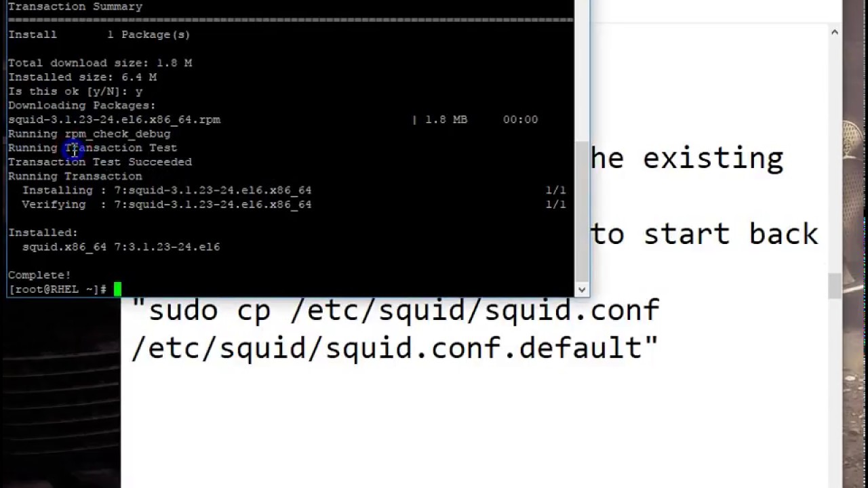This screenshot has height=488, width=868.
Task: Click the 'Installed size: 6.4 M' line
Action: (82, 77)
